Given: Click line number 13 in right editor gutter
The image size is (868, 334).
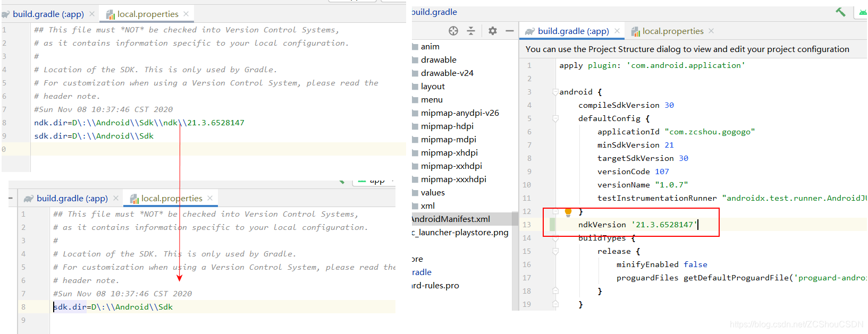Looking at the screenshot, I should (x=527, y=225).
